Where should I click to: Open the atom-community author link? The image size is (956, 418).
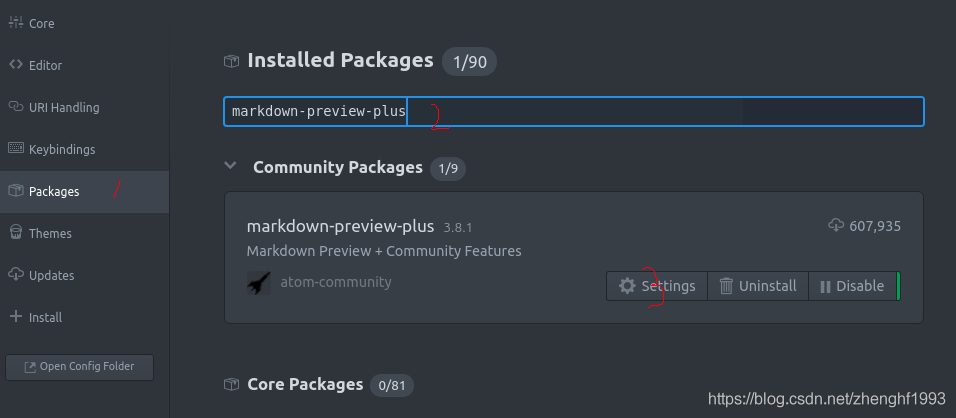point(336,282)
